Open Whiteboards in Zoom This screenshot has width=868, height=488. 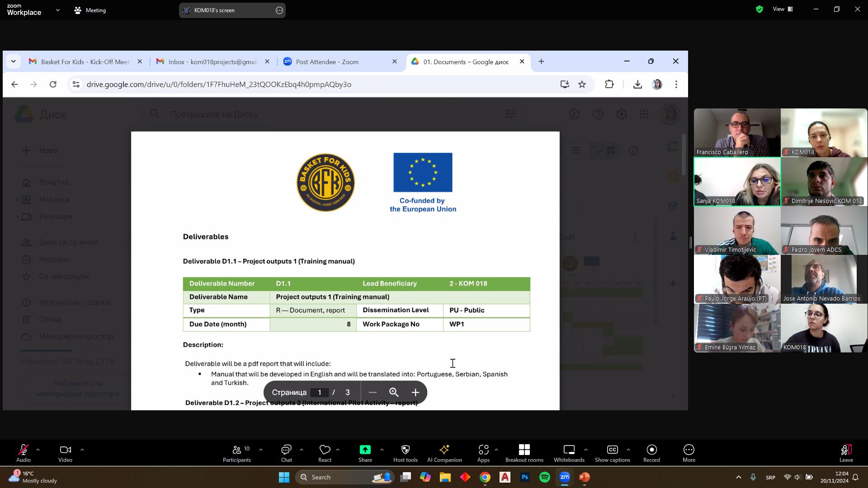569,453
